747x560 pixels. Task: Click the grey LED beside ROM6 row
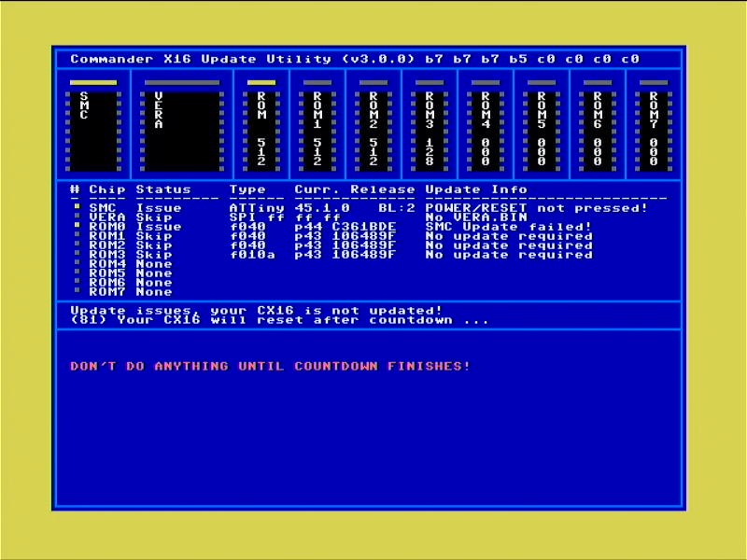78,281
